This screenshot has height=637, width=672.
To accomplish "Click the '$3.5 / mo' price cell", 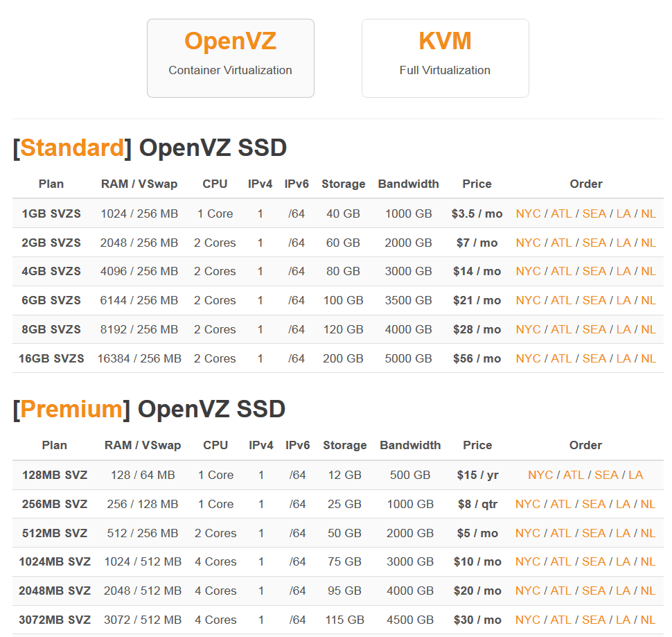I will [477, 213].
